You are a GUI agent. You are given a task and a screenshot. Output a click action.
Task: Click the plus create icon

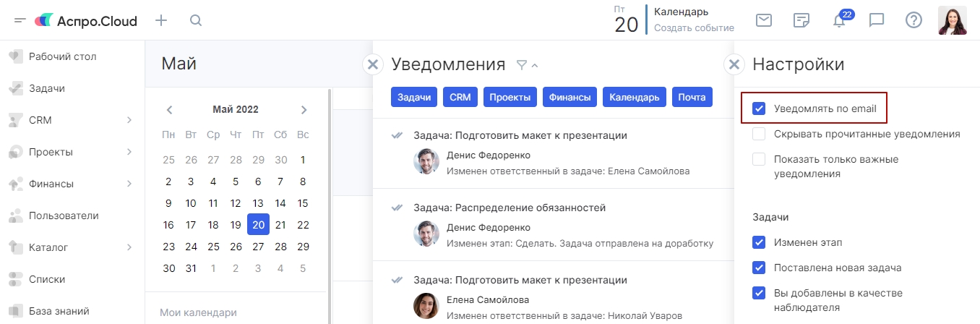(x=161, y=20)
